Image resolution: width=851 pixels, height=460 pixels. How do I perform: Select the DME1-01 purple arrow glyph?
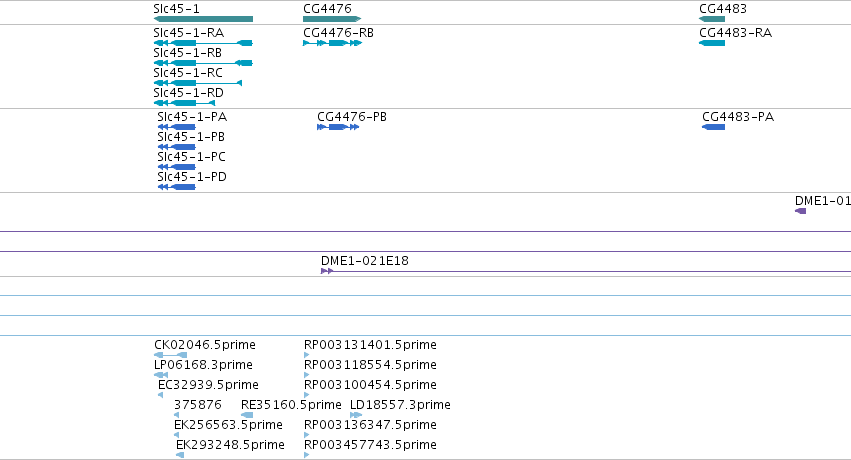801,211
